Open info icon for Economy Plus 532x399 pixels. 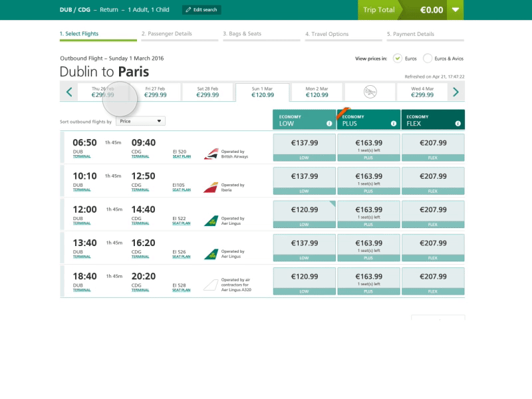[x=394, y=124]
